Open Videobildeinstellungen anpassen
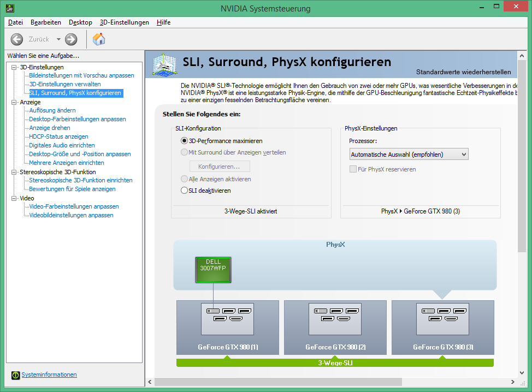 [x=71, y=215]
